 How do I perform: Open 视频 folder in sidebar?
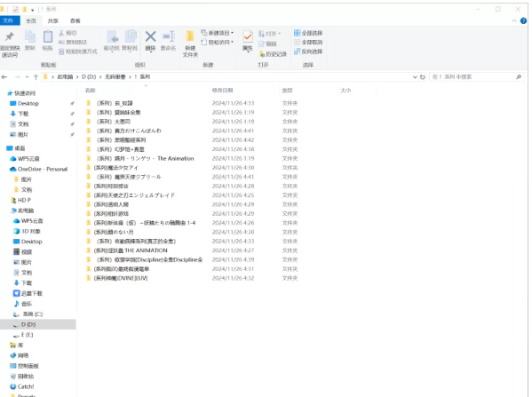(x=23, y=251)
